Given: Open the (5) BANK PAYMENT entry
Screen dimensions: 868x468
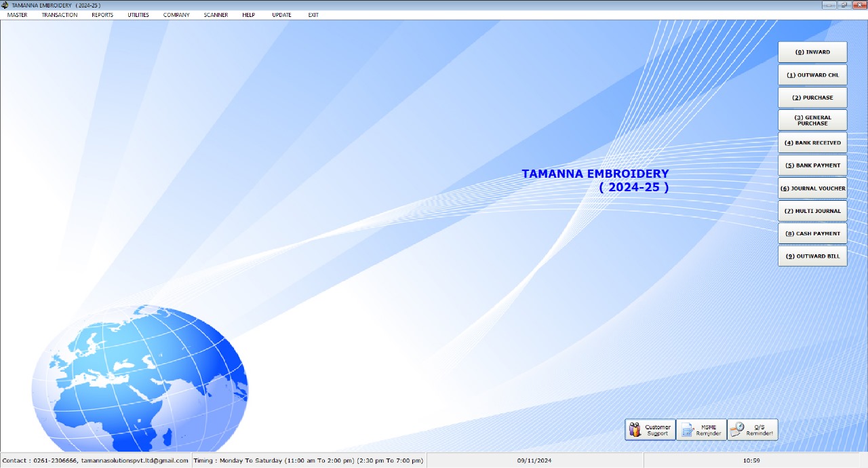Looking at the screenshot, I should click(x=812, y=165).
